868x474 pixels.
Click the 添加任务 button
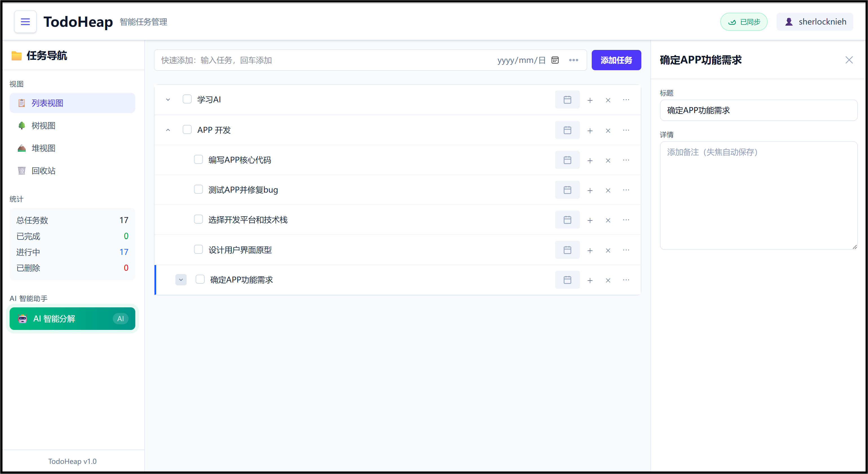(616, 60)
